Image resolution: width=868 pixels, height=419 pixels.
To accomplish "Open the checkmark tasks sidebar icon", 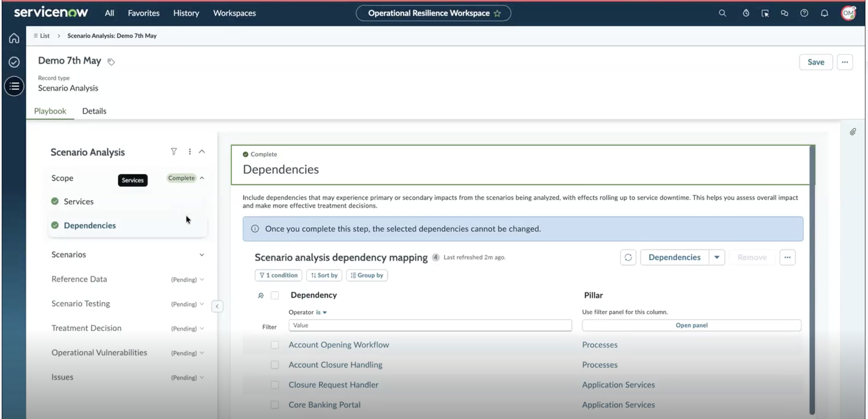I will point(14,62).
